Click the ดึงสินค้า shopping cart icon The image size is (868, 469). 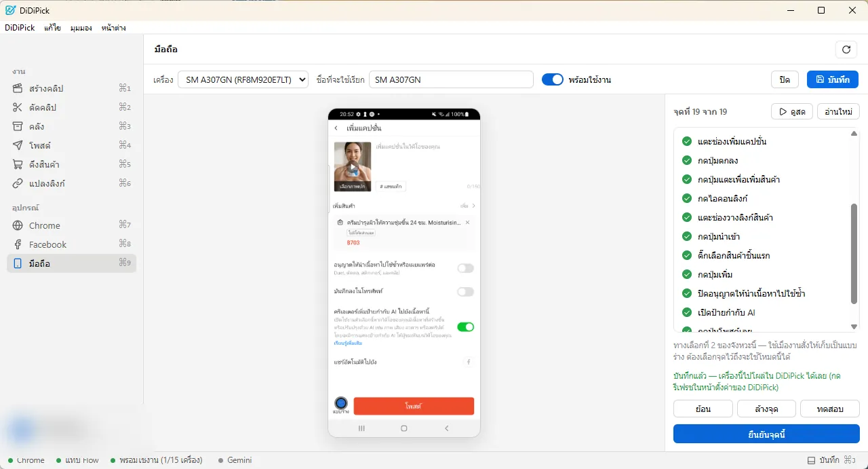[x=18, y=164]
